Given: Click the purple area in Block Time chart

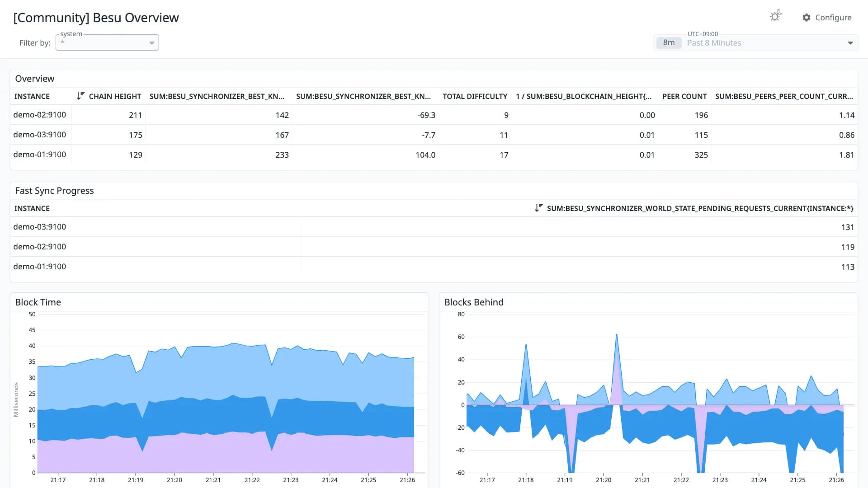Looking at the screenshot, I should coord(226,454).
